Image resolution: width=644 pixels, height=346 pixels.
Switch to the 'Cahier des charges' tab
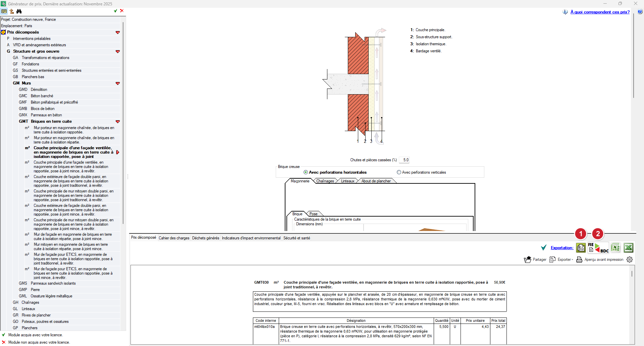174,238
